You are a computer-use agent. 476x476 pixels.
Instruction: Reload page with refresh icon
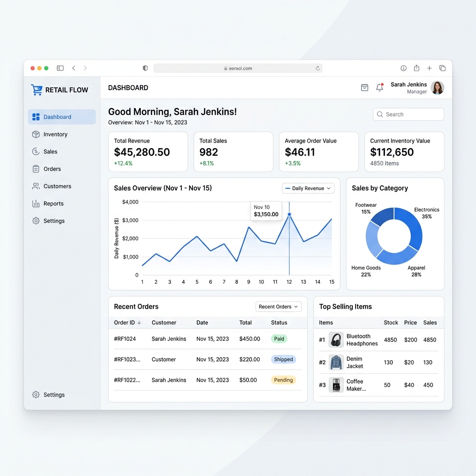317,68
